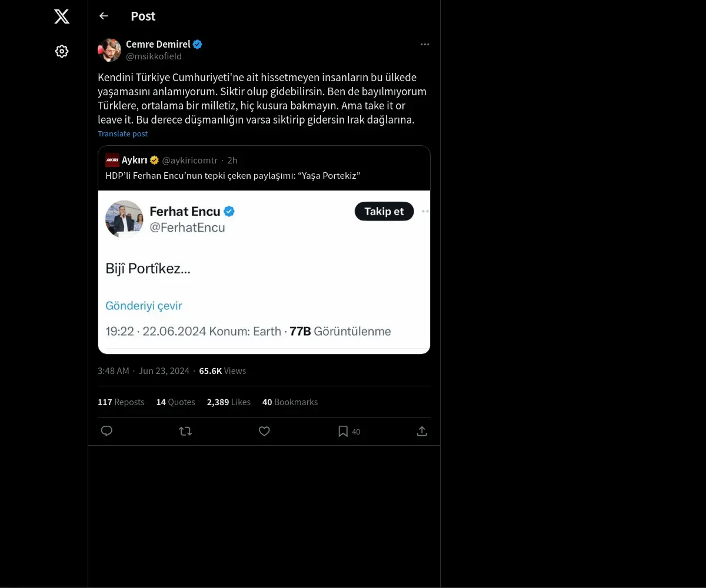The height and width of the screenshot is (588, 706).
Task: Click the Translate post link
Action: [x=122, y=134]
